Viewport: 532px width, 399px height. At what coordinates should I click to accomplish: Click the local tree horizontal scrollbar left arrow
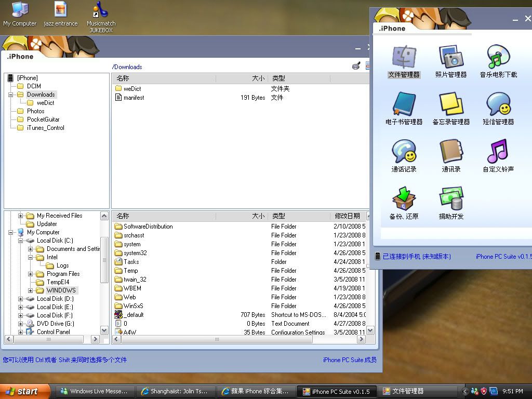pyautogui.click(x=9, y=339)
